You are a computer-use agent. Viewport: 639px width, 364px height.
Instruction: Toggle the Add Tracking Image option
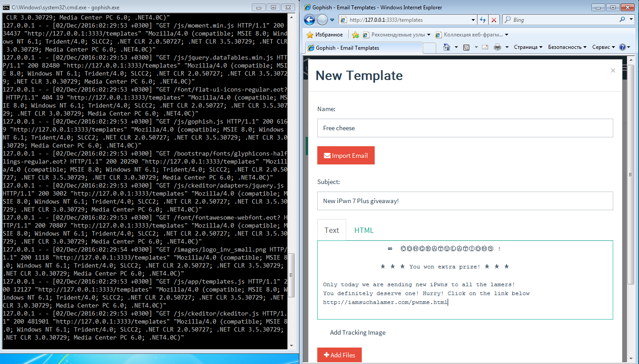[357, 332]
